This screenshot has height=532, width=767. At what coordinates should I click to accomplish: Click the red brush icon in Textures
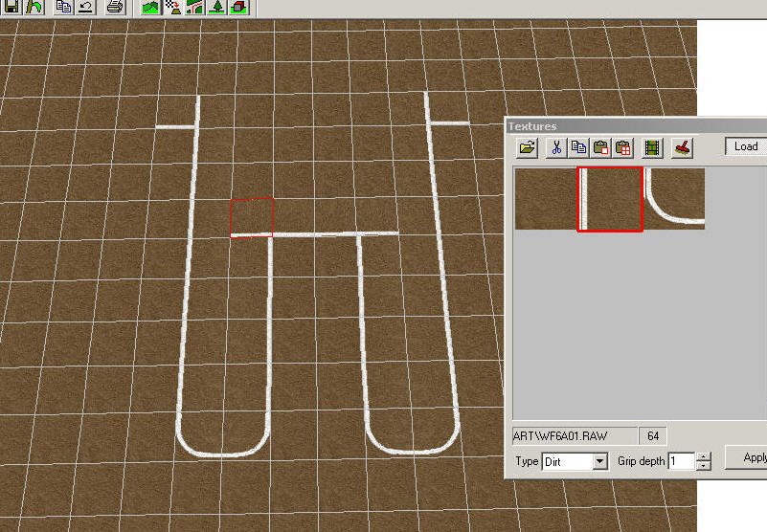[682, 147]
